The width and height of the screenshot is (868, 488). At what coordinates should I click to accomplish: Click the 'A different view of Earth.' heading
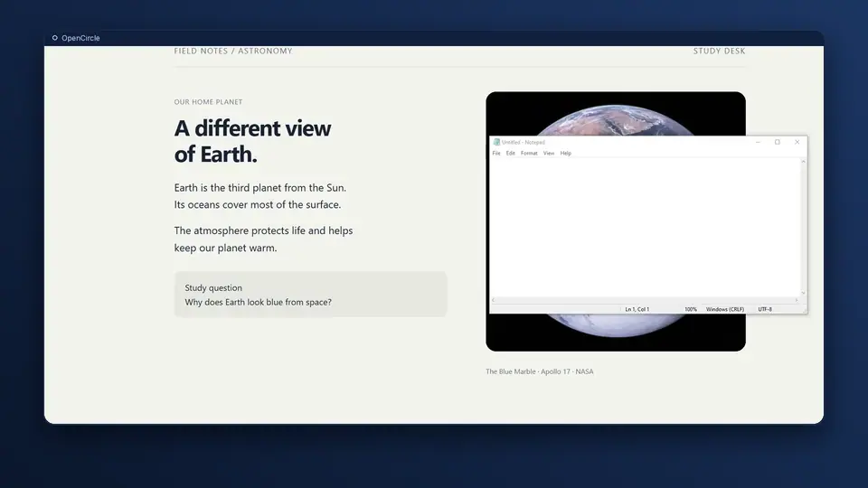(x=252, y=141)
